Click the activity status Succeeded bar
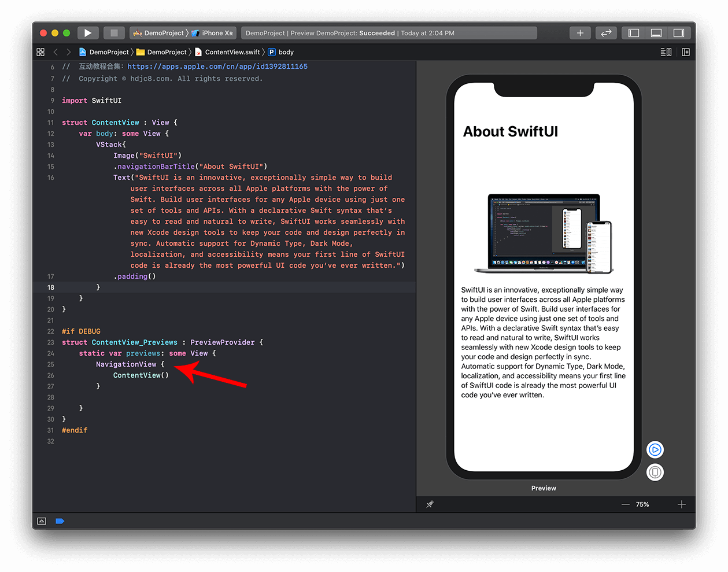The image size is (728, 572). coord(389,33)
